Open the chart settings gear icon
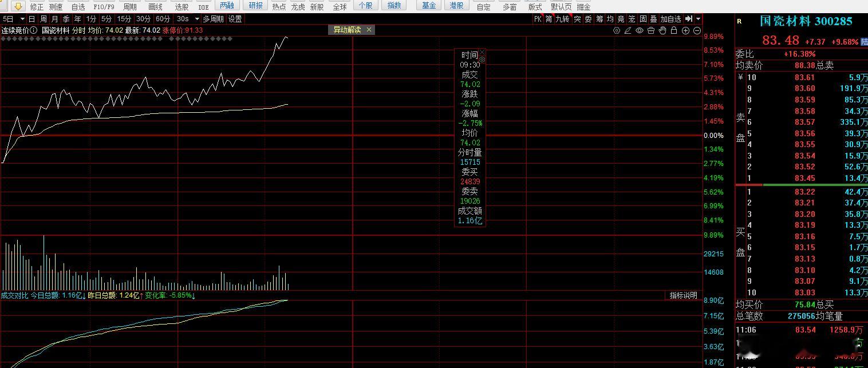Screen dimensions: 868x368 617,30
